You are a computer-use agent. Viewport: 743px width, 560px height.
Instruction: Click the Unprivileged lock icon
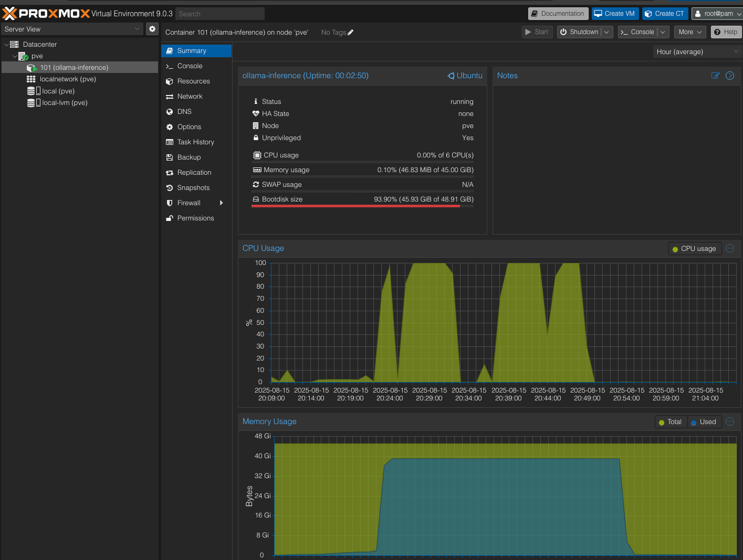[x=256, y=138]
